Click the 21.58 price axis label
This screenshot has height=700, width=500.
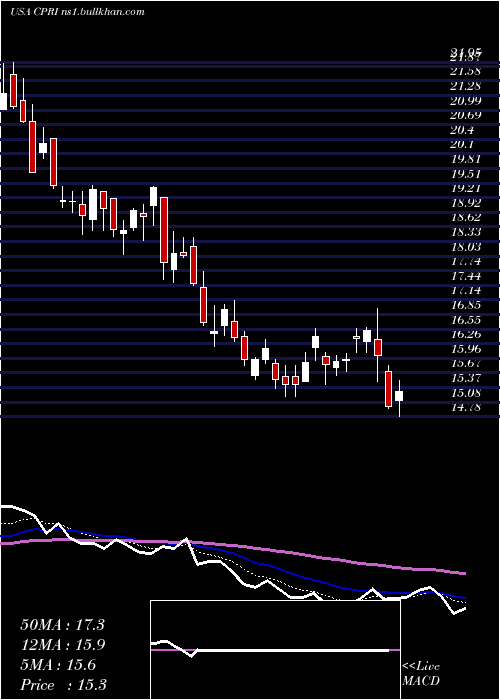click(x=466, y=71)
